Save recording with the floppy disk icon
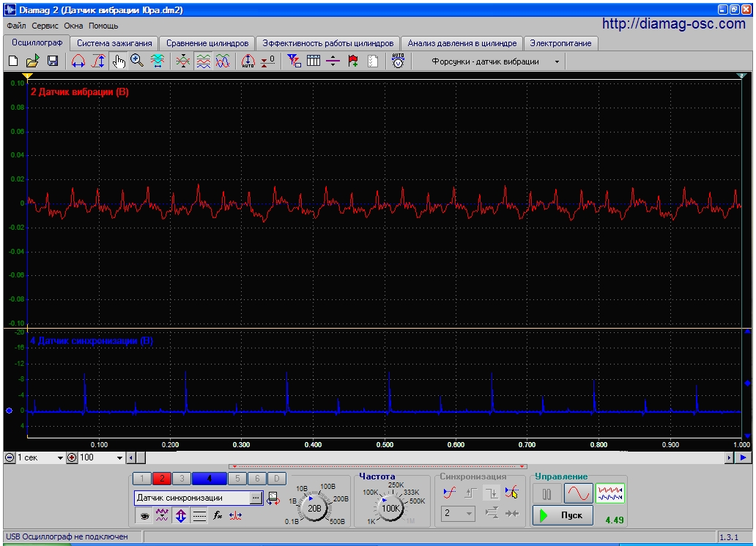756x546 pixels. (x=53, y=61)
